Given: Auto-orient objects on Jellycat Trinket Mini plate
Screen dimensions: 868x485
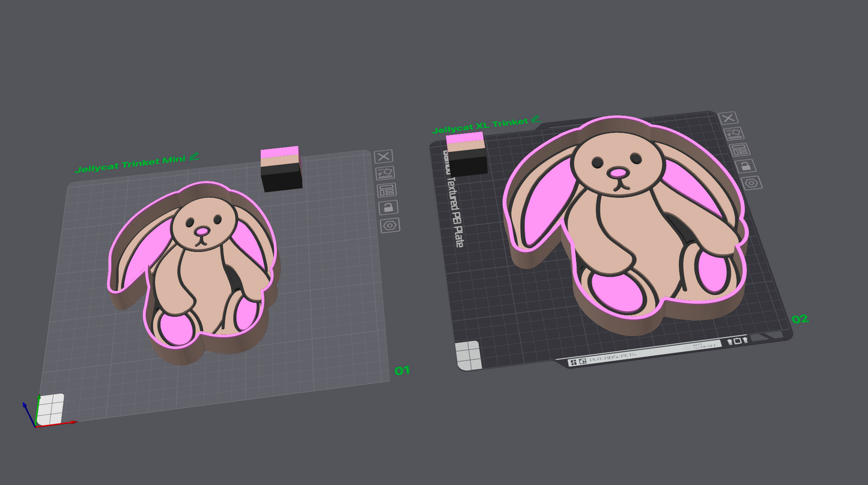Looking at the screenshot, I should [x=385, y=173].
